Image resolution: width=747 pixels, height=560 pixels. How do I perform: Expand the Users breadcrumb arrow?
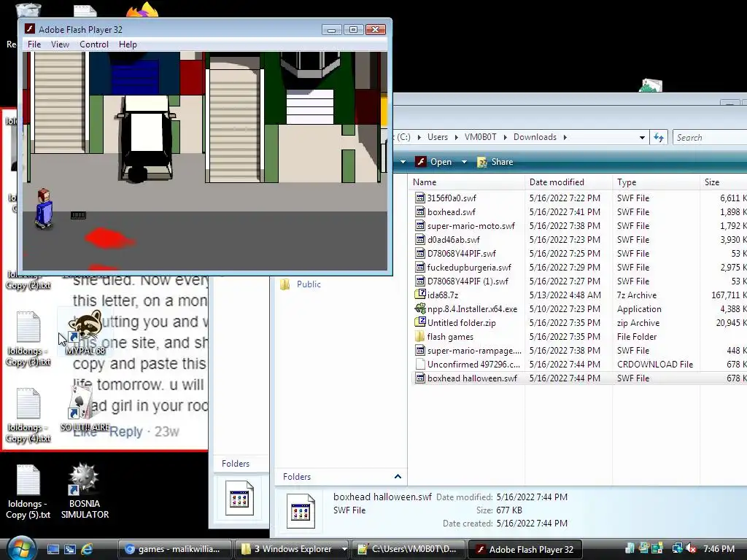pyautogui.click(x=457, y=137)
